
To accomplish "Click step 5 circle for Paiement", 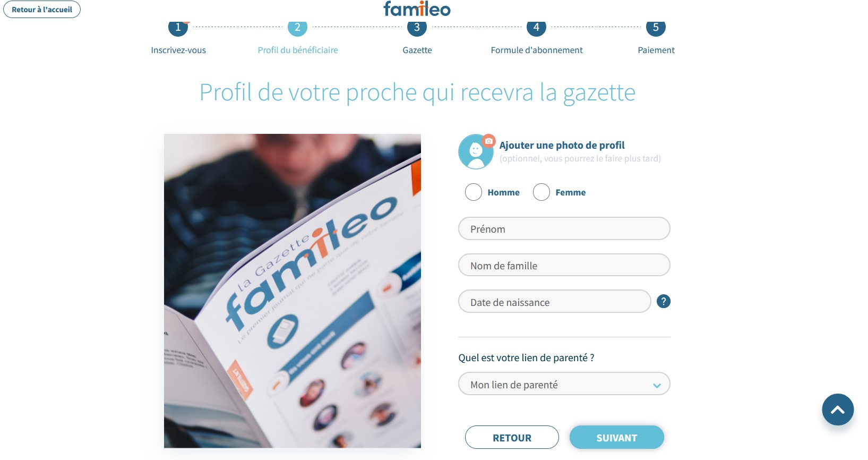I will click(x=656, y=27).
